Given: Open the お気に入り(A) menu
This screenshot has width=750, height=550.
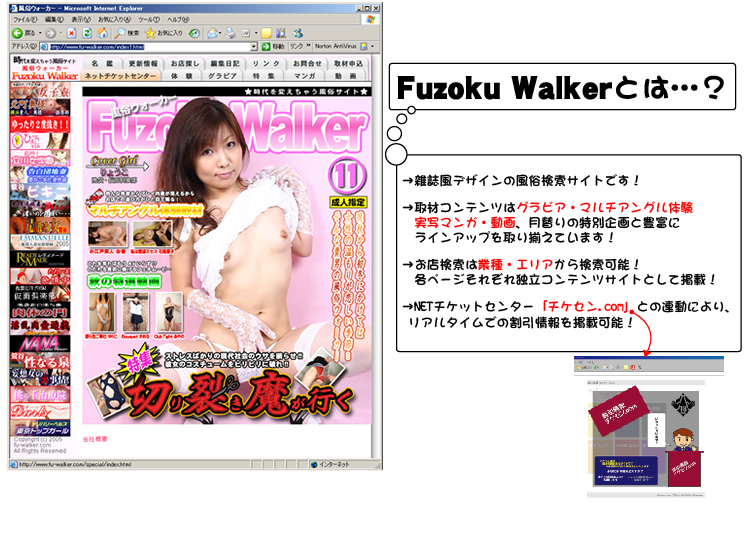Looking at the screenshot, I should (114, 20).
